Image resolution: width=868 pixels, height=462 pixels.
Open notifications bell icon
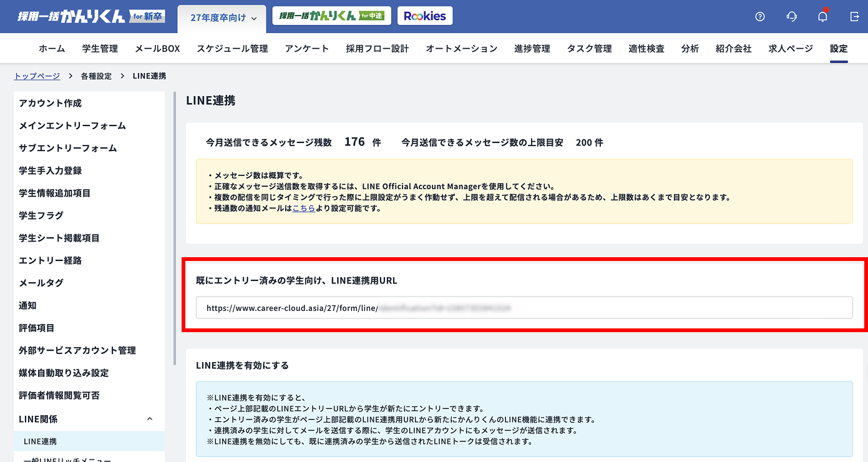point(822,17)
